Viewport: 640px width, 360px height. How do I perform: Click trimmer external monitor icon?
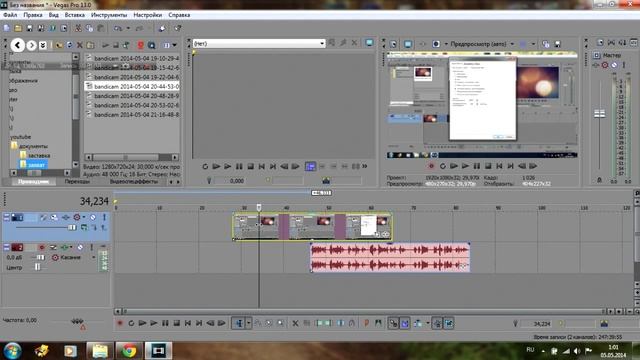369,42
